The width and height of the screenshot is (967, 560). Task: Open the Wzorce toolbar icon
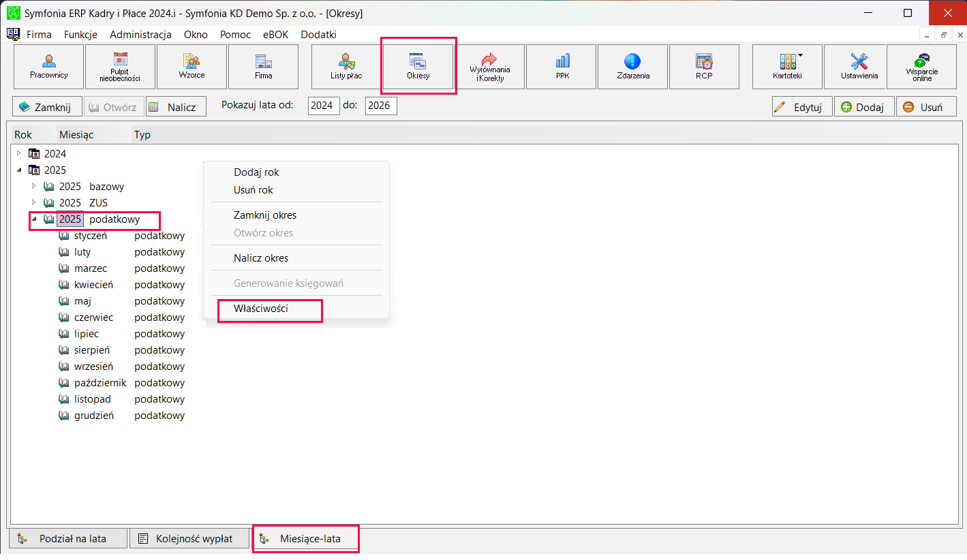[191, 67]
